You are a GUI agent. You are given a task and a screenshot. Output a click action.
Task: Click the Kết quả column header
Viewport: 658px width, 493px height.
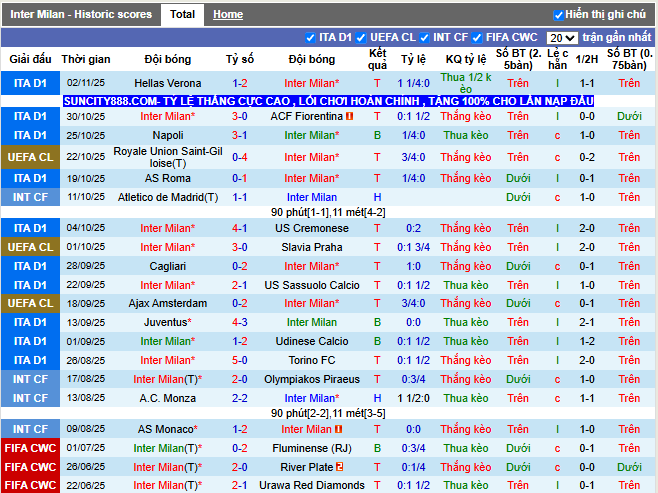(377, 59)
